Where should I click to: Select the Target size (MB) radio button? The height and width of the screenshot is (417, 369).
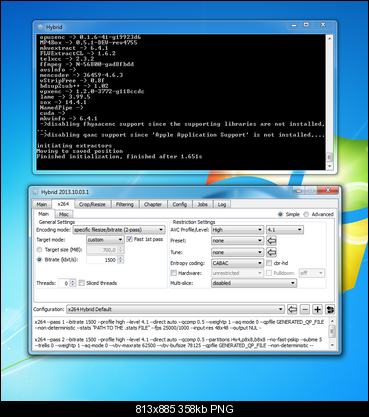click(x=39, y=250)
